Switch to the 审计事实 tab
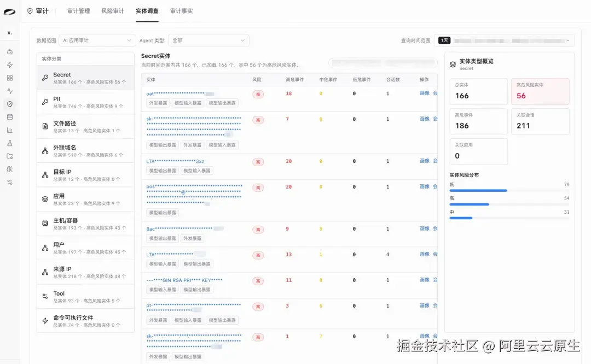 tap(181, 11)
